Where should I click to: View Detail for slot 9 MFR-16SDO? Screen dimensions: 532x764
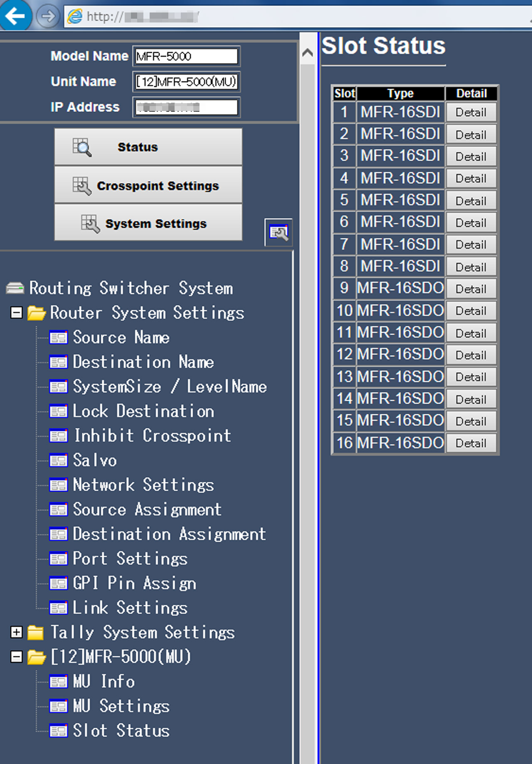[x=471, y=289]
